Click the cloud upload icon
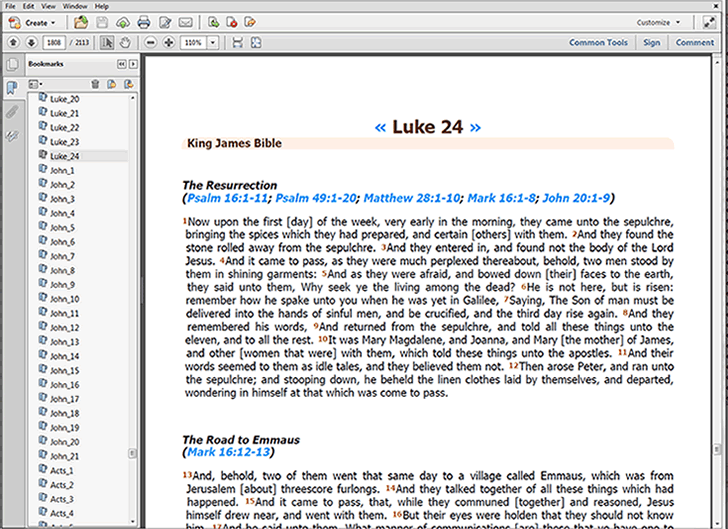Image resolution: width=728 pixels, height=529 pixels. pyautogui.click(x=123, y=22)
